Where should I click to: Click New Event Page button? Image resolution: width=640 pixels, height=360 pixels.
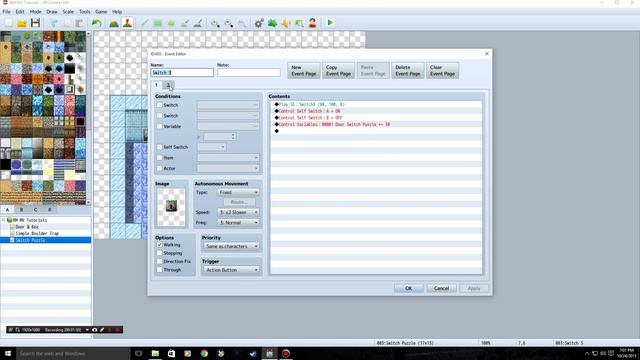click(304, 71)
